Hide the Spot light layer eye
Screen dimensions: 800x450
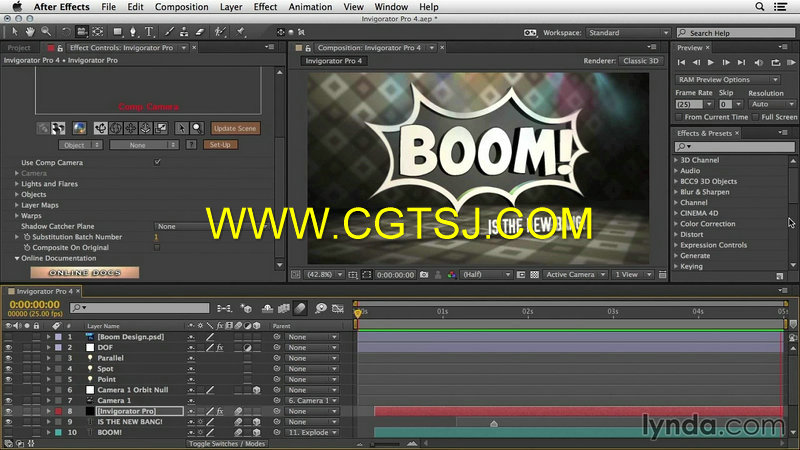pos(8,368)
